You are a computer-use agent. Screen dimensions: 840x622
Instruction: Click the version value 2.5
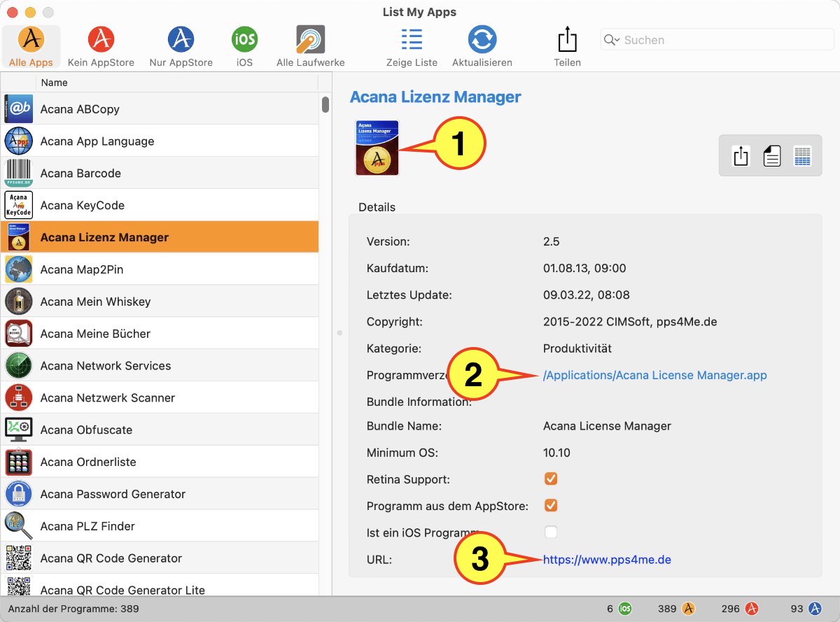[551, 241]
